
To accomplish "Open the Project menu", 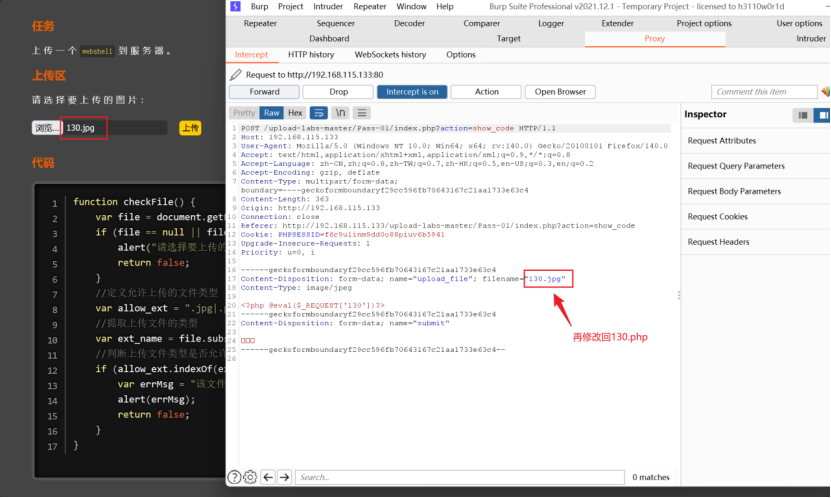I will coord(290,6).
